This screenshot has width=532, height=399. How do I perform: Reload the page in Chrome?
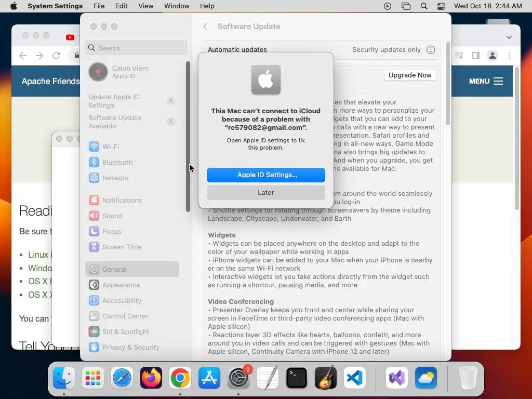(56, 56)
